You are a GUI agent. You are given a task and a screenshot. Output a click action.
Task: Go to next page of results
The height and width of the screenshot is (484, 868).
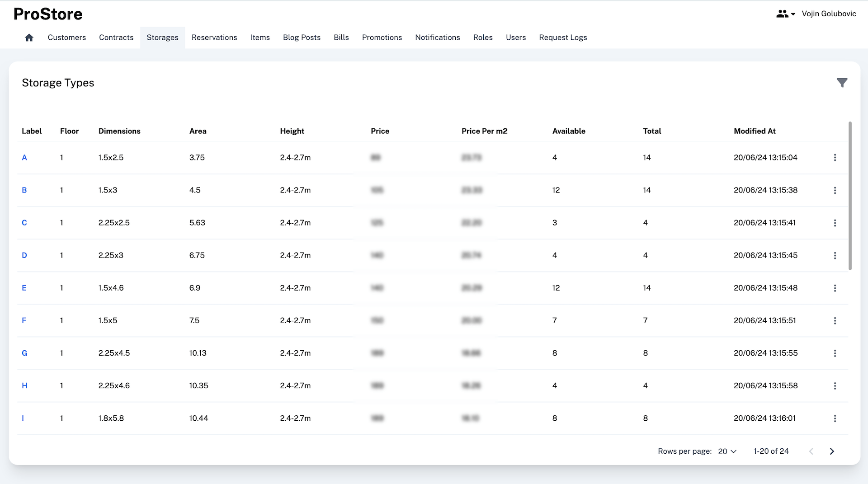(832, 451)
